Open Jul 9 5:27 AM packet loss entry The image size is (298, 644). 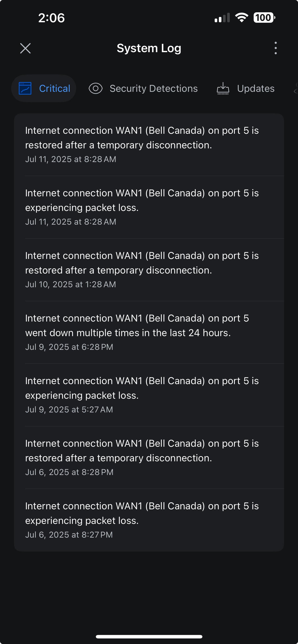149,395
